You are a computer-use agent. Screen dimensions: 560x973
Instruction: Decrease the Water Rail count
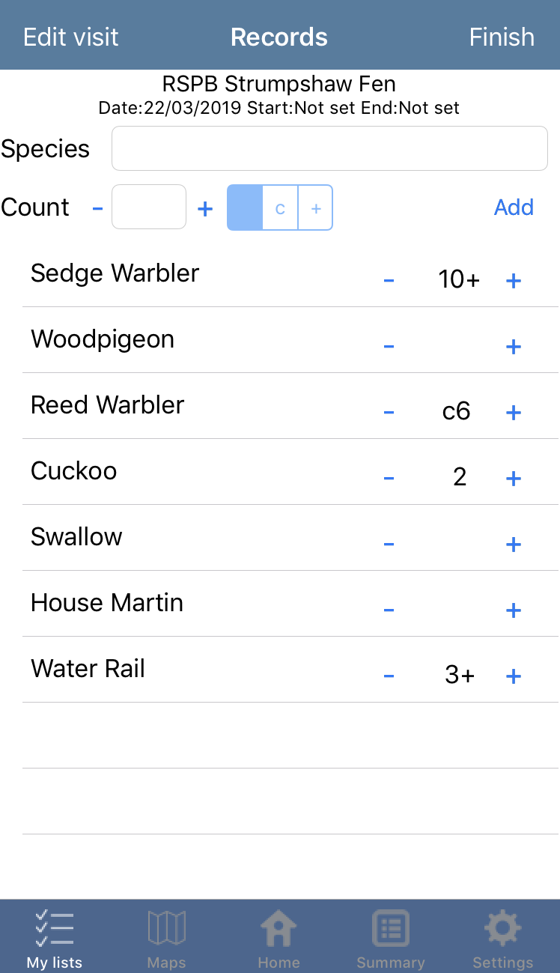click(389, 676)
